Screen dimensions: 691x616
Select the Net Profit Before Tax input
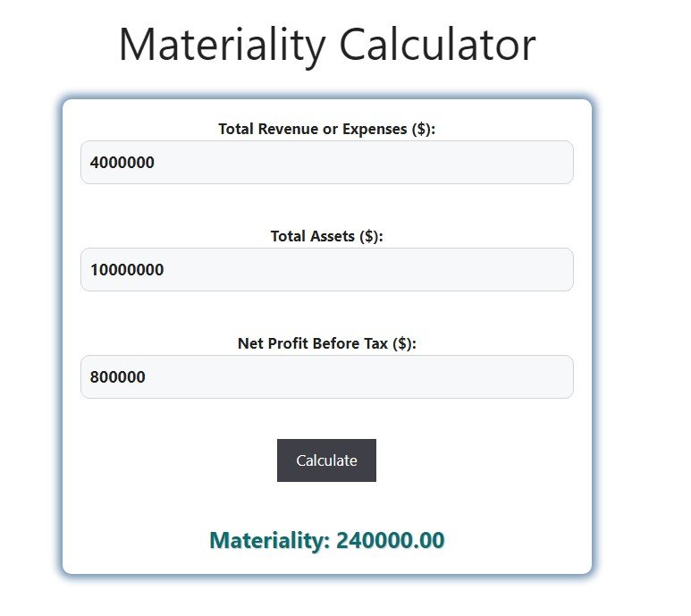[x=326, y=377]
